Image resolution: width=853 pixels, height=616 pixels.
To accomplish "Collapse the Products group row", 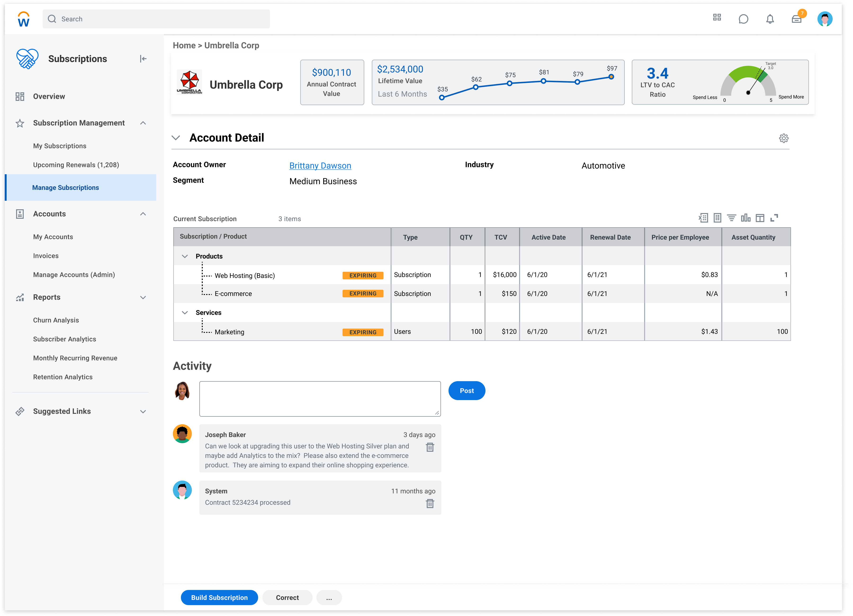I will tap(185, 256).
